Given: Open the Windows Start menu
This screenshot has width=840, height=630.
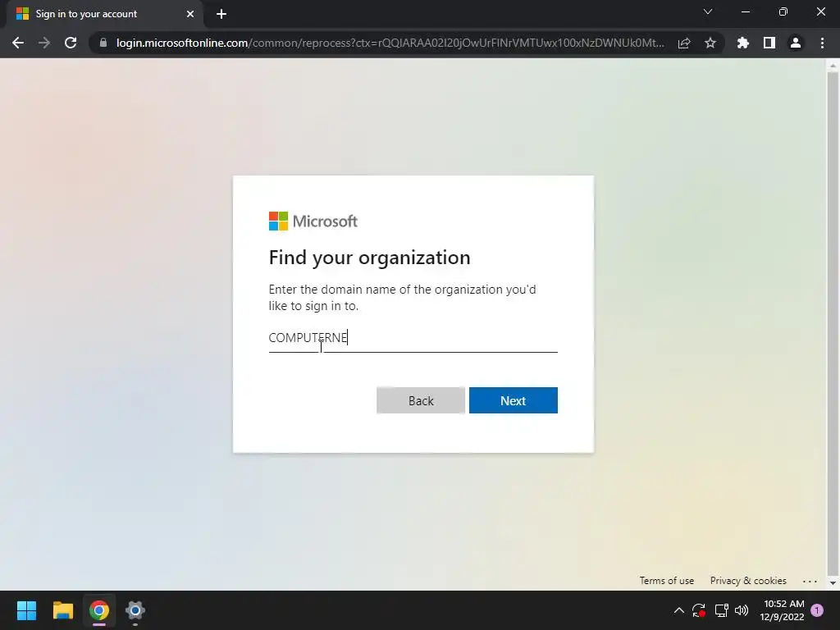Looking at the screenshot, I should 26,610.
